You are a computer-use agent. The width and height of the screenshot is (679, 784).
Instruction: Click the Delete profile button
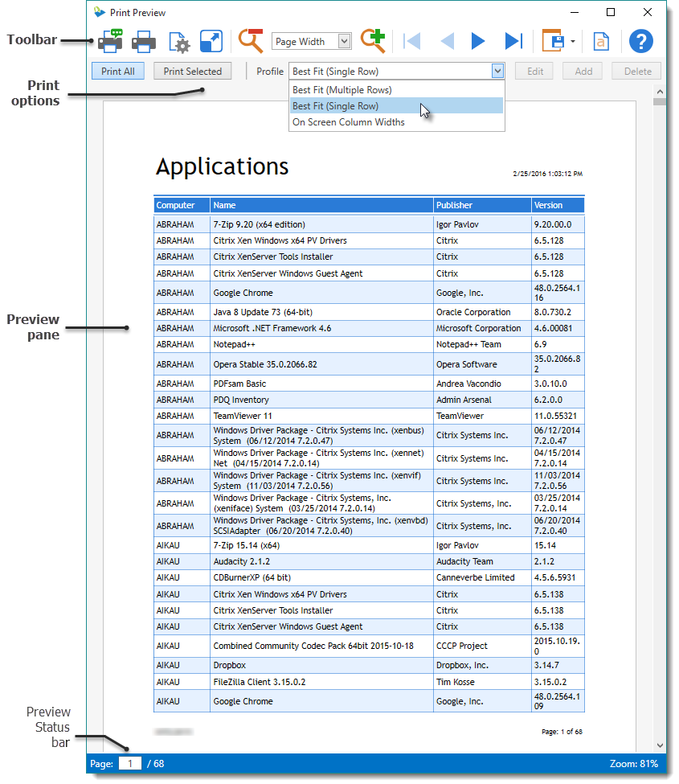(x=637, y=71)
